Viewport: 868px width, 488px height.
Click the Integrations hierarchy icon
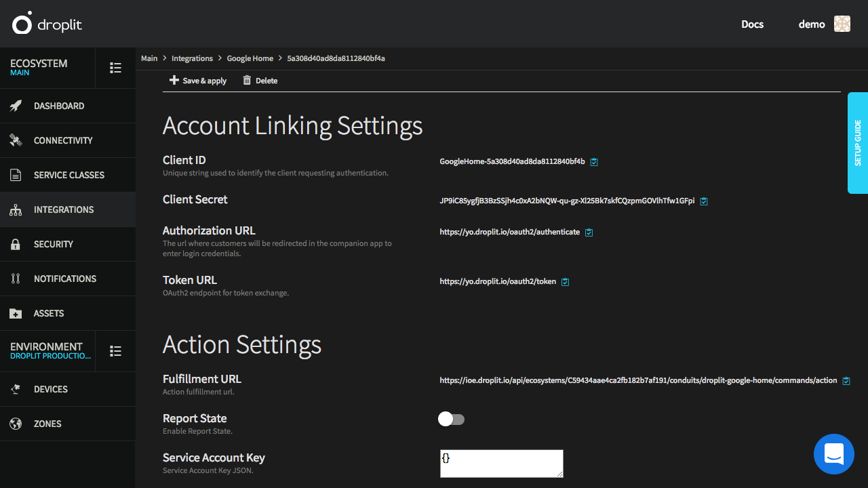click(16, 209)
